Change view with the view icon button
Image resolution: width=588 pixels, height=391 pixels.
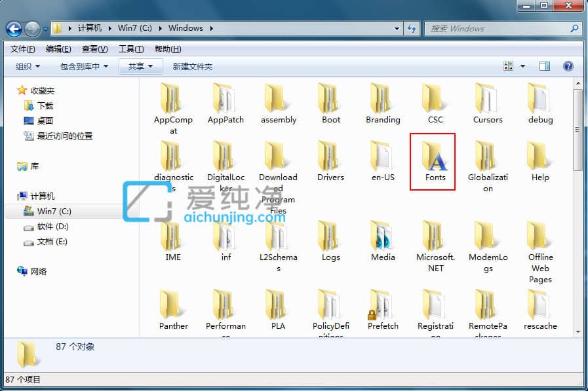click(x=509, y=66)
